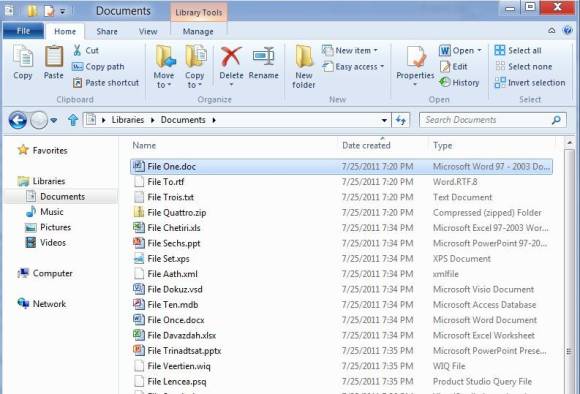Image resolution: width=580 pixels, height=394 pixels.
Task: Click the New folder quick access icon
Action: coord(32,11)
